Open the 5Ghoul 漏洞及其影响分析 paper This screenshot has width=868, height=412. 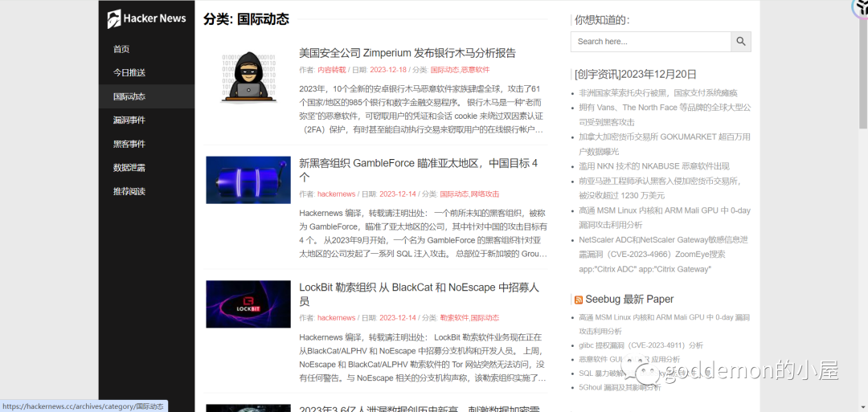coord(620,388)
